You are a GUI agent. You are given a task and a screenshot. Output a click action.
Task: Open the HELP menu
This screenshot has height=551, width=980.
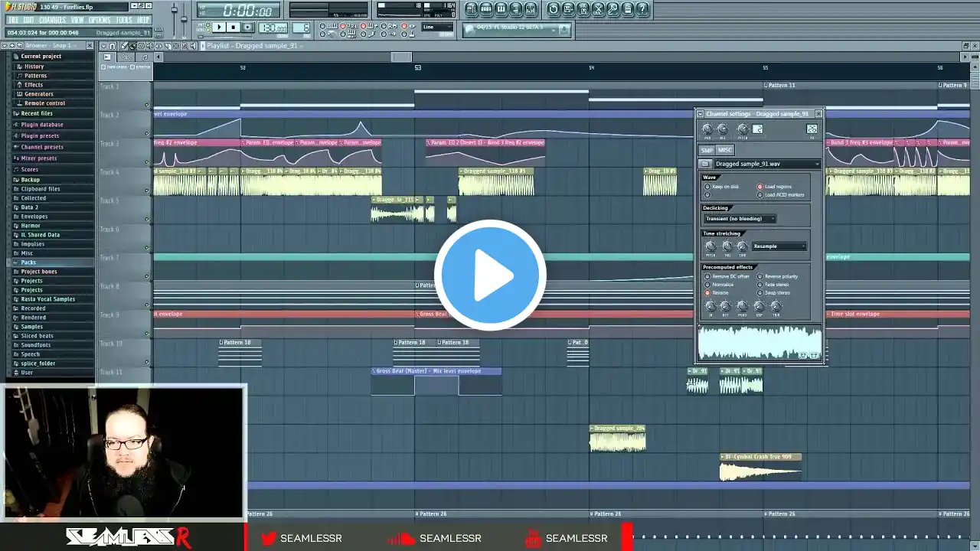click(x=143, y=20)
